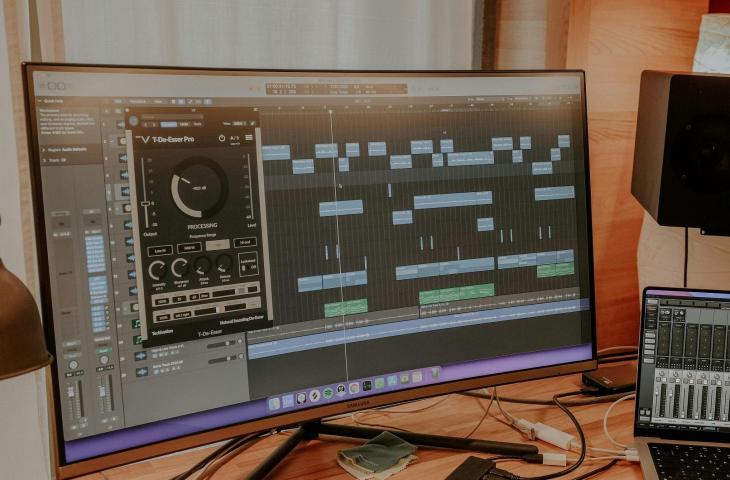Click the Chrome icon in the Dock
730x480 pixels.
point(354,388)
